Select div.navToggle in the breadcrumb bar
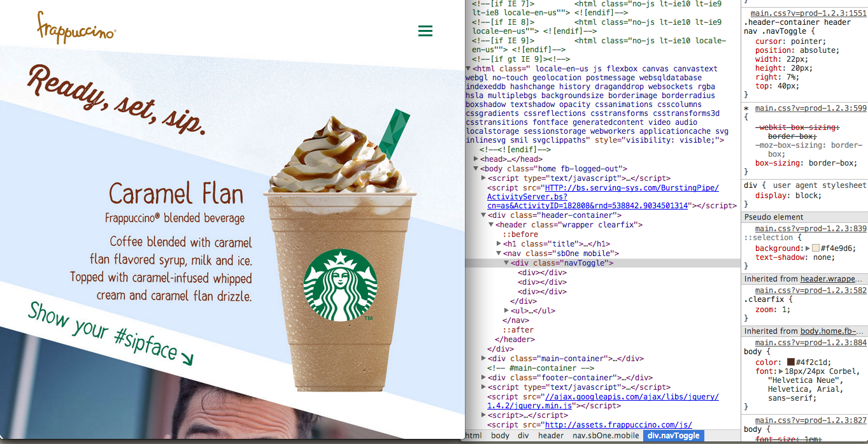 pyautogui.click(x=674, y=436)
